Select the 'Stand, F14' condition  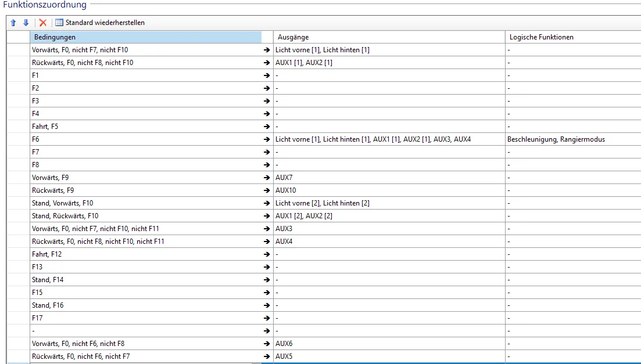click(145, 280)
